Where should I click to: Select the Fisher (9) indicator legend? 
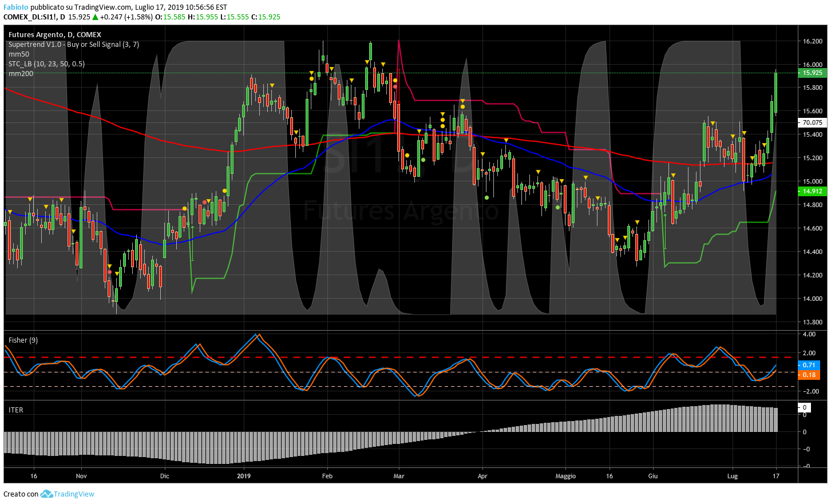click(x=23, y=340)
